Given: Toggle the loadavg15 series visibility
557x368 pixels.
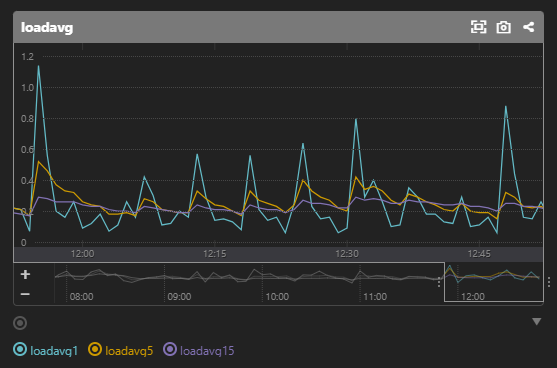Looking at the screenshot, I should 199,350.
